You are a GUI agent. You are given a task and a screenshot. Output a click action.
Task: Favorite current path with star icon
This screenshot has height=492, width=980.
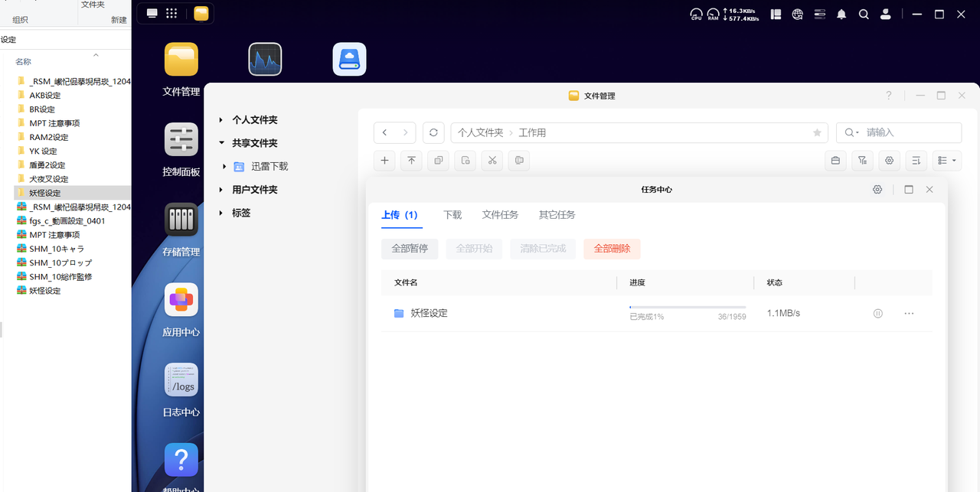pyautogui.click(x=817, y=132)
